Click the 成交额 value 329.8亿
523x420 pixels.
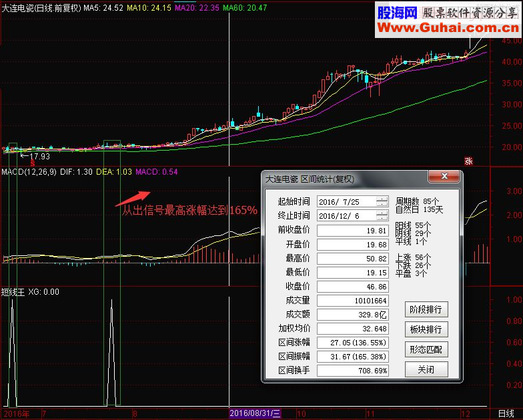352,315
